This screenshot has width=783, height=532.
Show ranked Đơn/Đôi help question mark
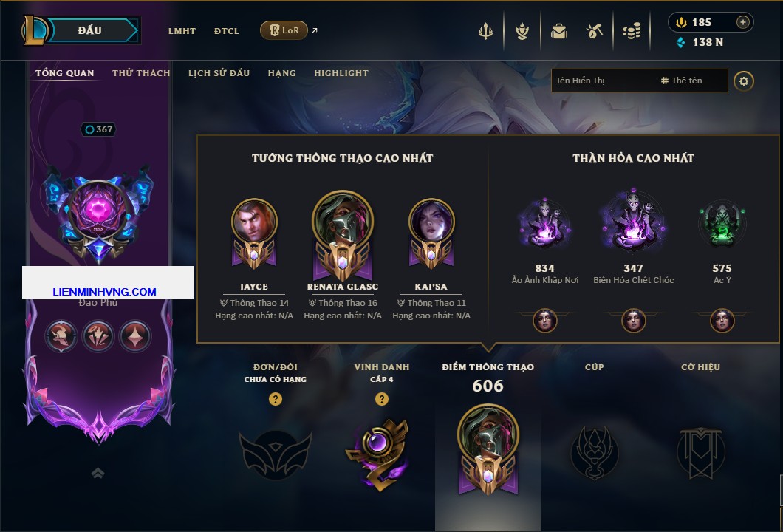[x=275, y=398]
